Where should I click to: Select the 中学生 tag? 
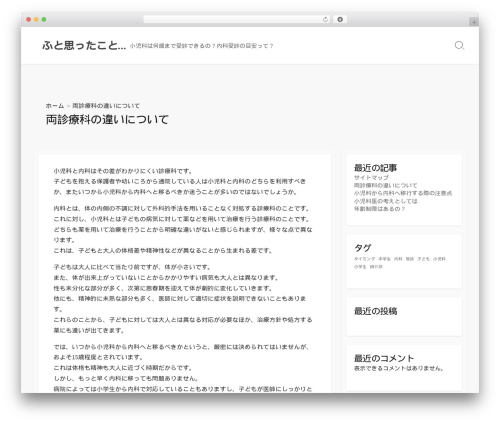(384, 259)
